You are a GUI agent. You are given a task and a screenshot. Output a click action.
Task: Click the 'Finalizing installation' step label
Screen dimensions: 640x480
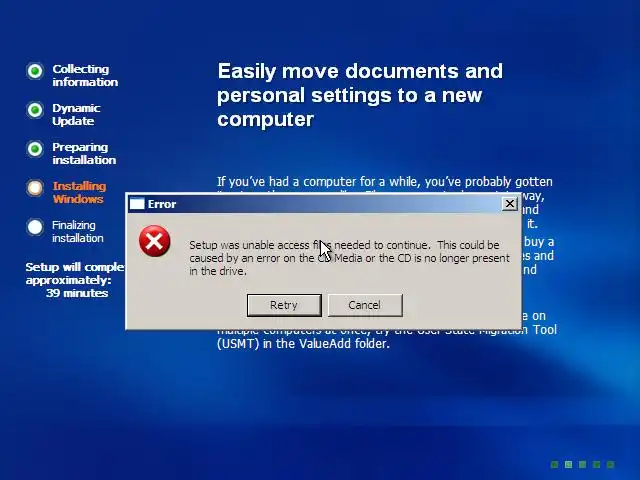78,231
